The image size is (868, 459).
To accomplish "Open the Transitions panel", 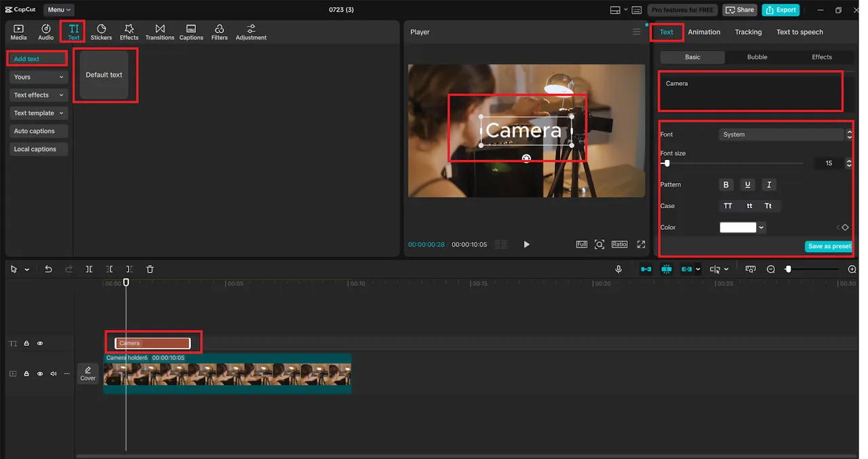I will coord(159,32).
